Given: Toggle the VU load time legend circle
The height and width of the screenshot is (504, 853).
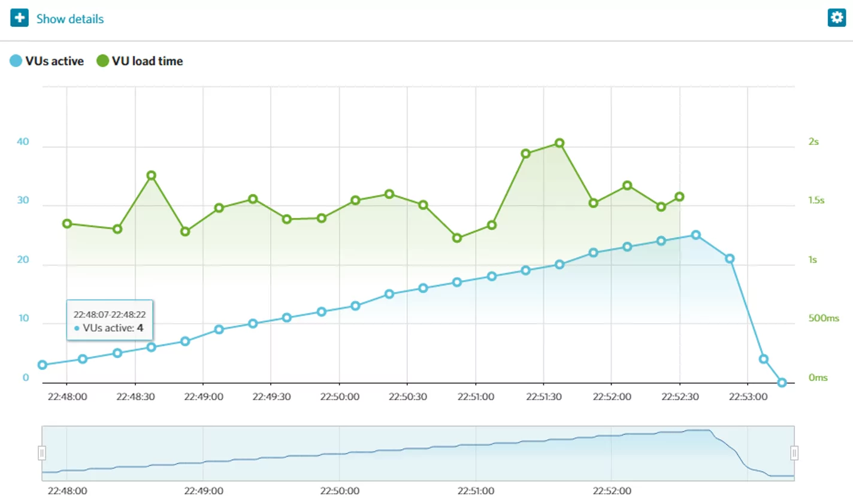Looking at the screenshot, I should pos(102,61).
